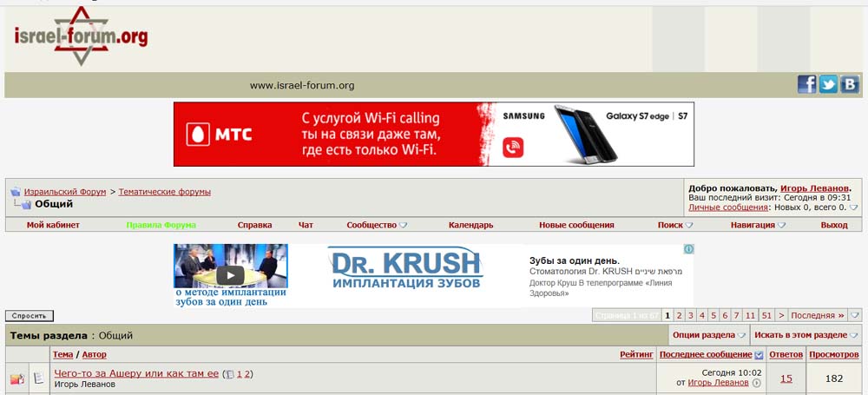The width and height of the screenshot is (868, 395).
Task: Open Игорь Леванов profile in welcome box
Action: coord(815,188)
